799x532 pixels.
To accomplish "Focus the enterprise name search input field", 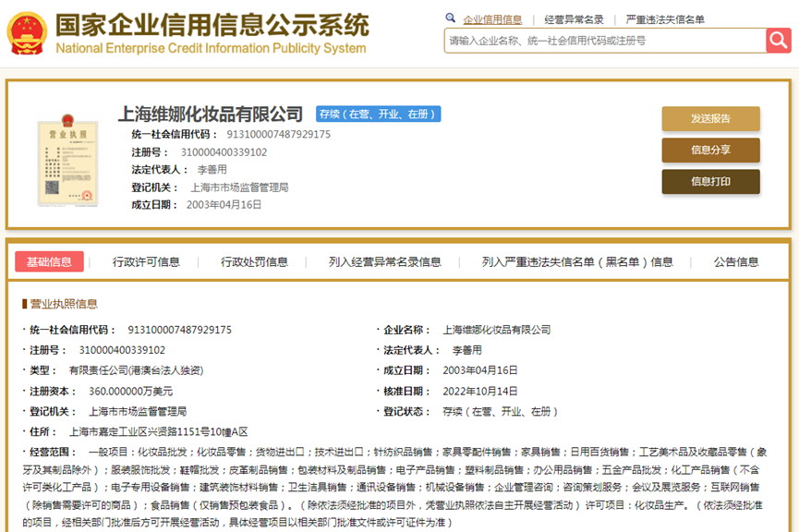I will click(x=605, y=41).
